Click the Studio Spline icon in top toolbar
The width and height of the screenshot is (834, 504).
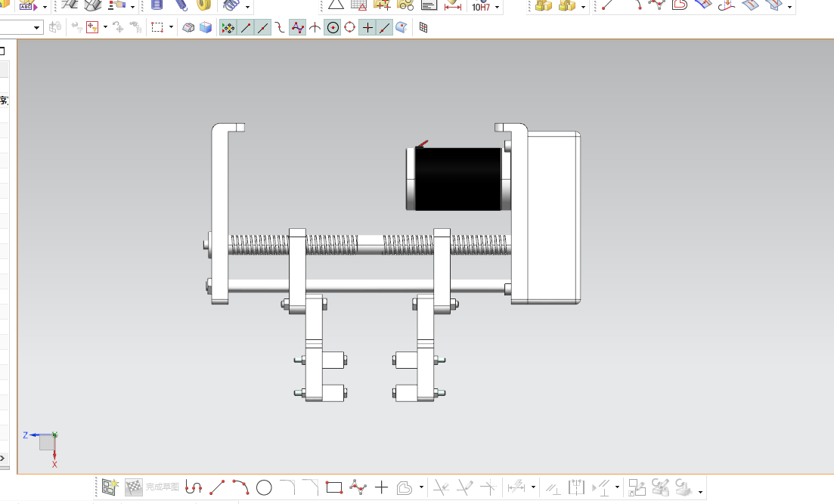pyautogui.click(x=657, y=5)
